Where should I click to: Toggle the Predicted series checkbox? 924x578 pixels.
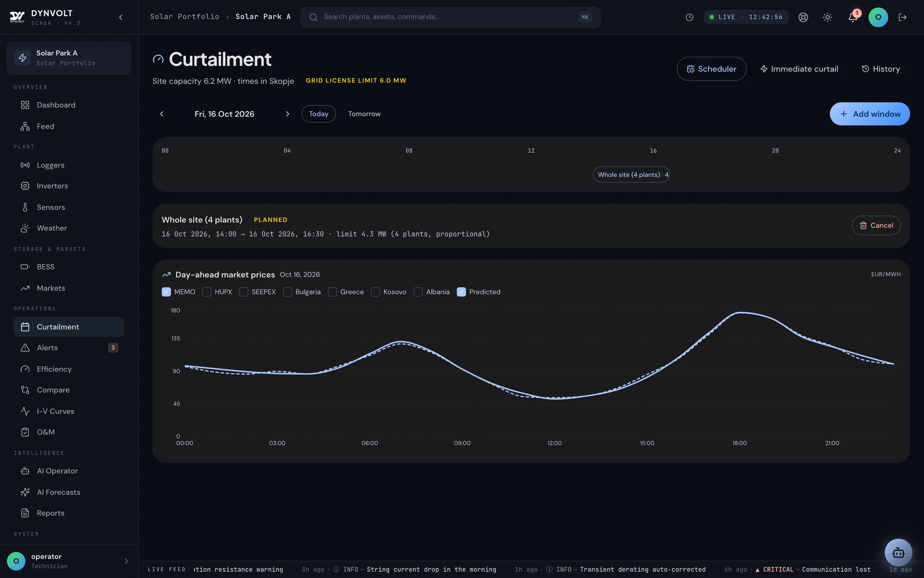tap(461, 292)
